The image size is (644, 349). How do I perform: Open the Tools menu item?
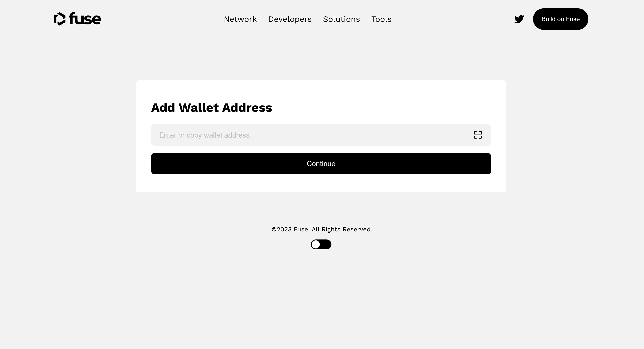[x=381, y=19]
